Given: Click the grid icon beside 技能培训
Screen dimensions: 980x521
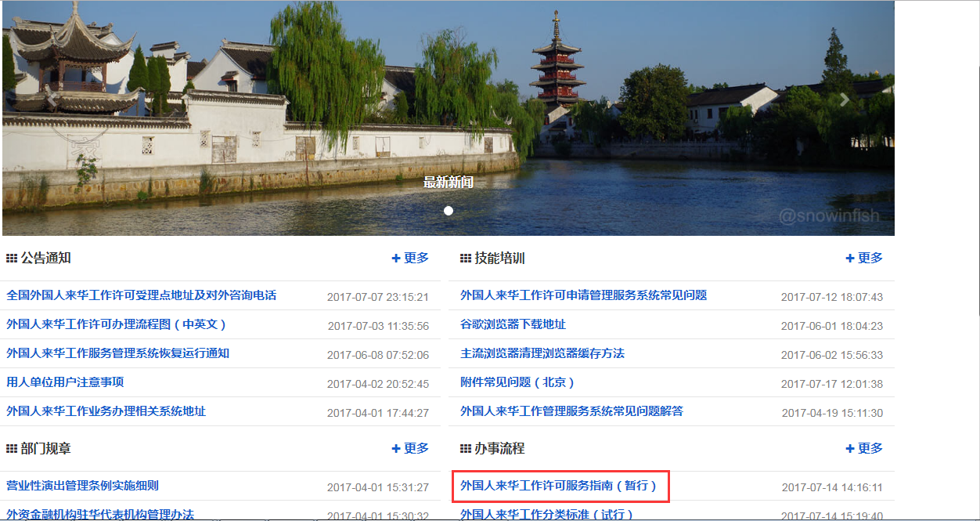Looking at the screenshot, I should pos(465,257).
